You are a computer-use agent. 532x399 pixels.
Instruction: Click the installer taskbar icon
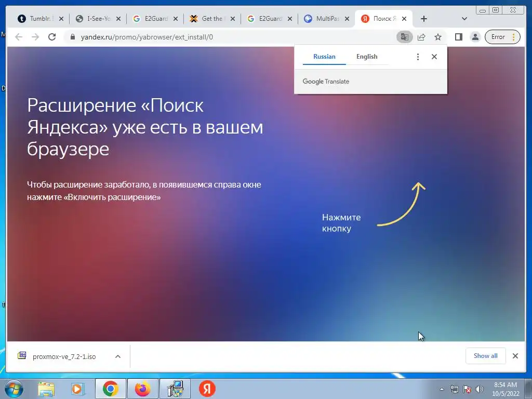point(175,389)
